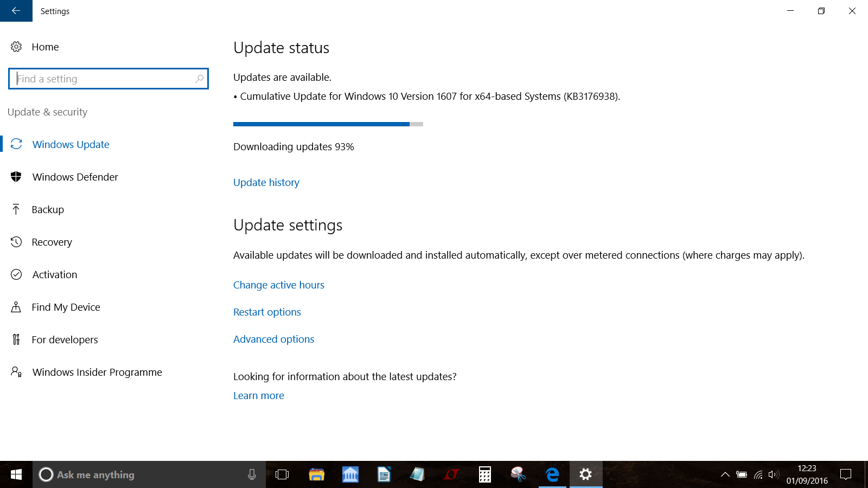Open Task View from taskbar

(x=282, y=474)
